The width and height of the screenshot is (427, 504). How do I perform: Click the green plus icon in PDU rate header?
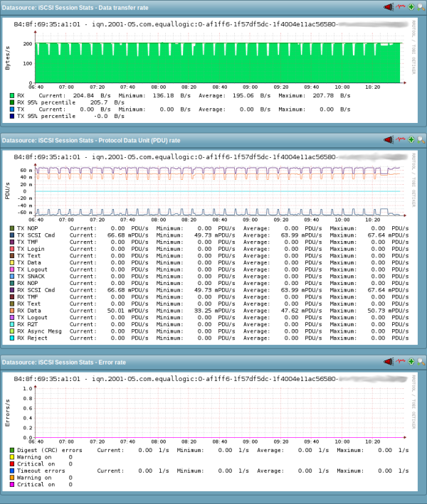411,139
